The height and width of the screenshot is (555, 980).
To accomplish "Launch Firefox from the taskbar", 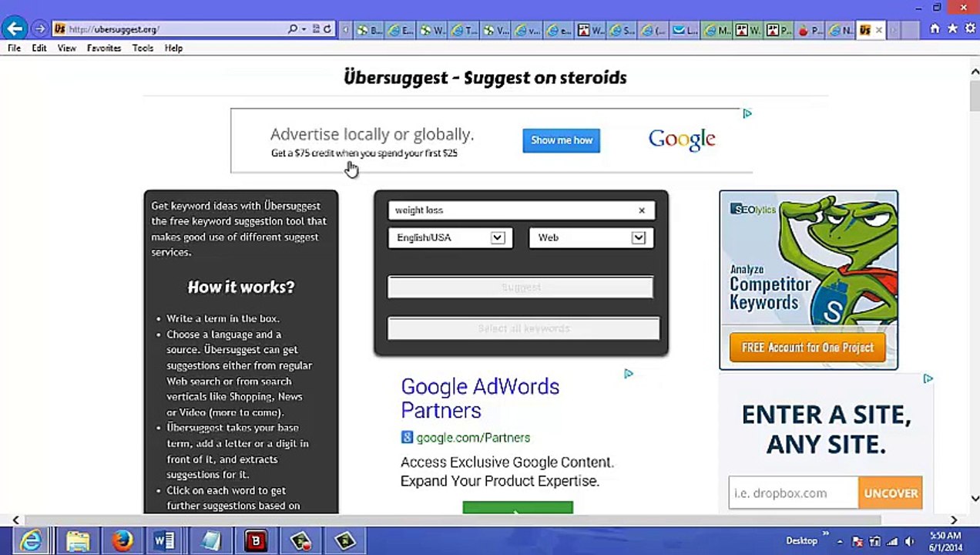I will tap(122, 540).
